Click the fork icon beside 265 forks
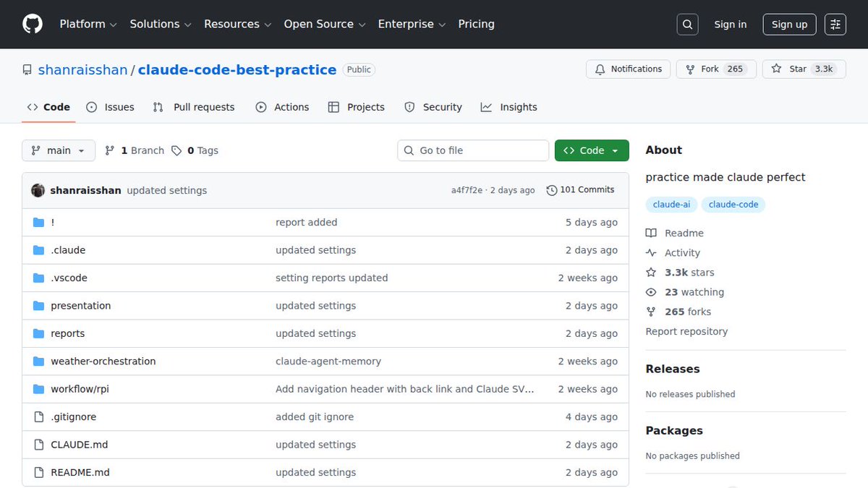 tap(651, 312)
